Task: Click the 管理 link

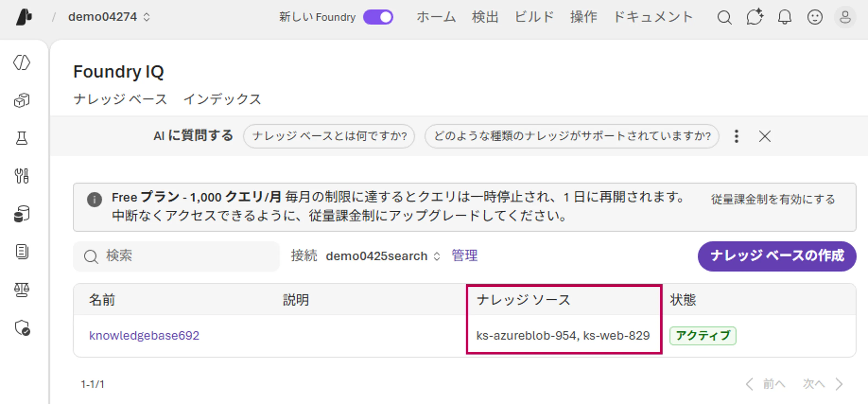Action: [x=464, y=255]
